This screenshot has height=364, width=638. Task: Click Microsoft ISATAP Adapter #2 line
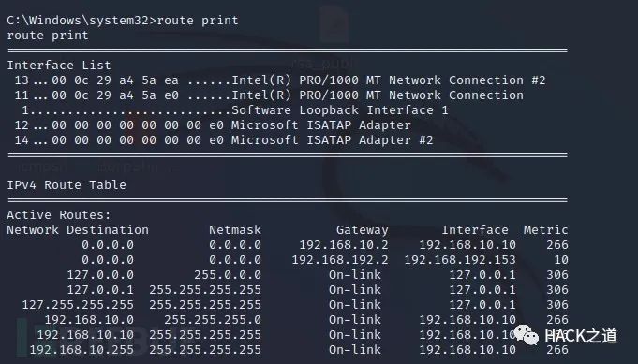click(x=224, y=140)
